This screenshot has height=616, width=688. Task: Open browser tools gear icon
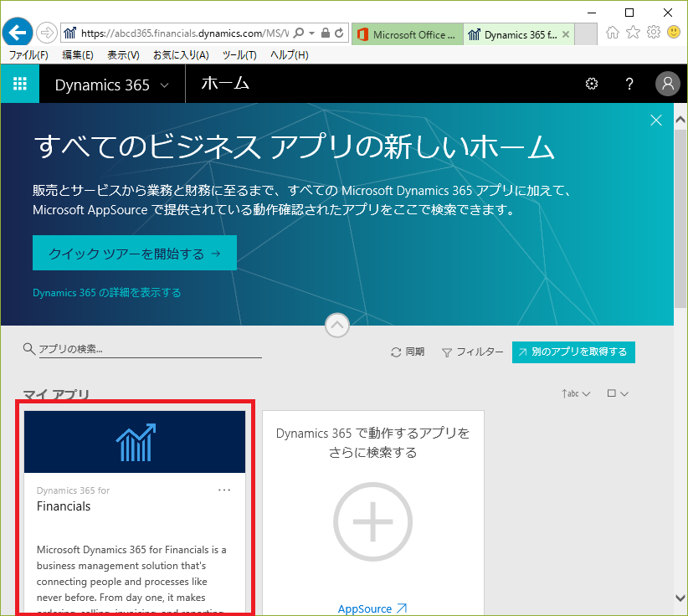tap(654, 32)
